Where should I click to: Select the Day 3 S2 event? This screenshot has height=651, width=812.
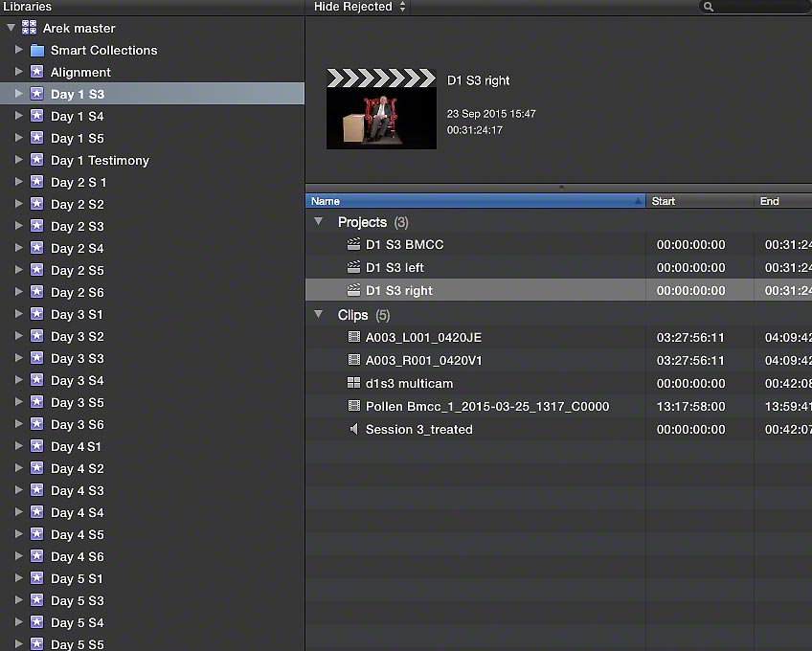[152, 336]
